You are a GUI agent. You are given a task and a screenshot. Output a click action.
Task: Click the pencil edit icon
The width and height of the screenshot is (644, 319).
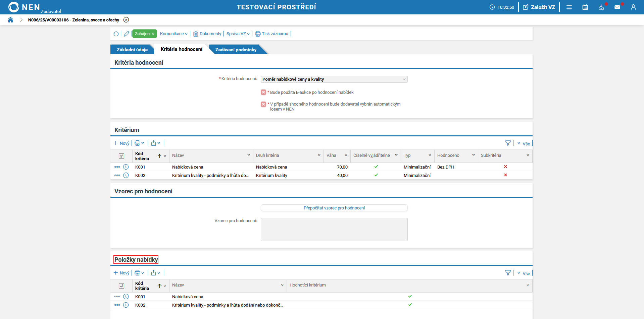127,34
